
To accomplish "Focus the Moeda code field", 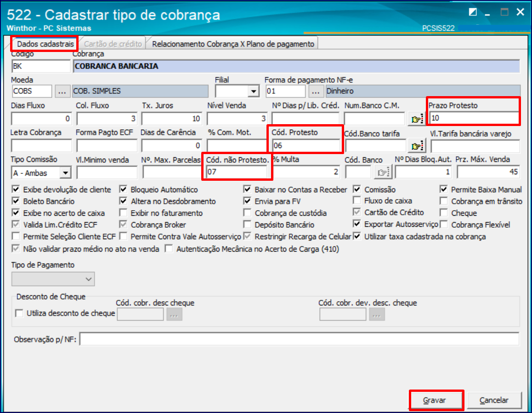I will pos(32,92).
